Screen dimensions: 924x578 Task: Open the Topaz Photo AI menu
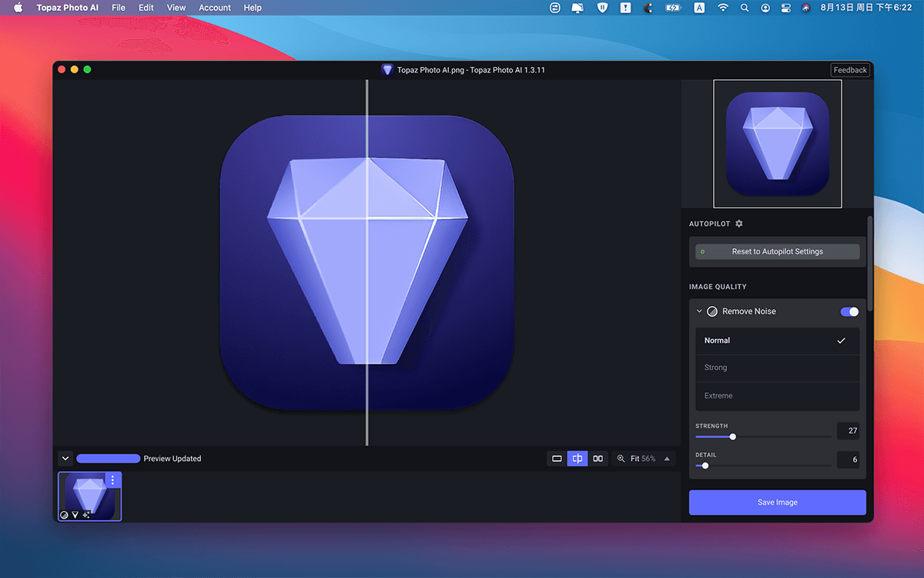(x=68, y=8)
